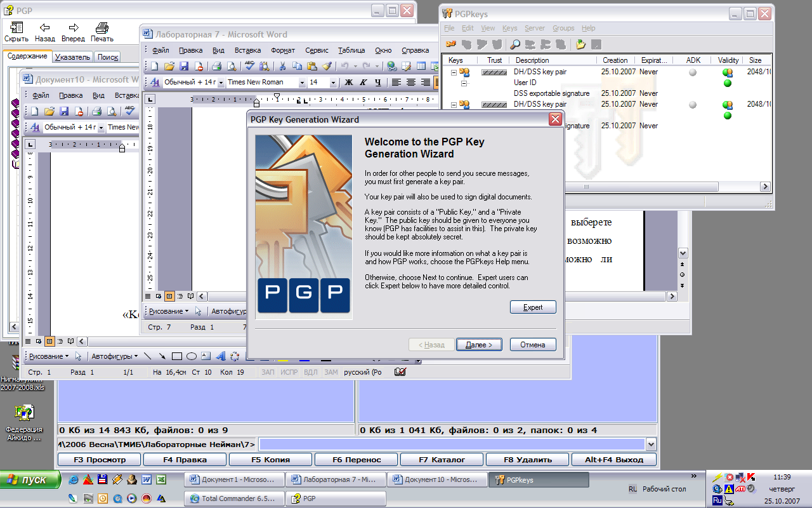The height and width of the screenshot is (508, 812).
Task: Click the Expert button in wizard
Action: pos(533,307)
